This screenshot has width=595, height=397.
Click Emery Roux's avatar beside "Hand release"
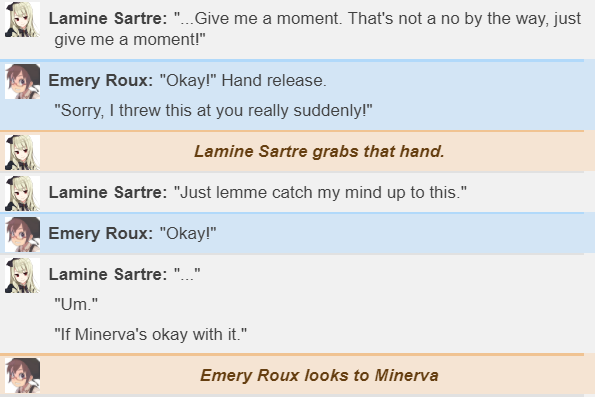click(x=22, y=81)
